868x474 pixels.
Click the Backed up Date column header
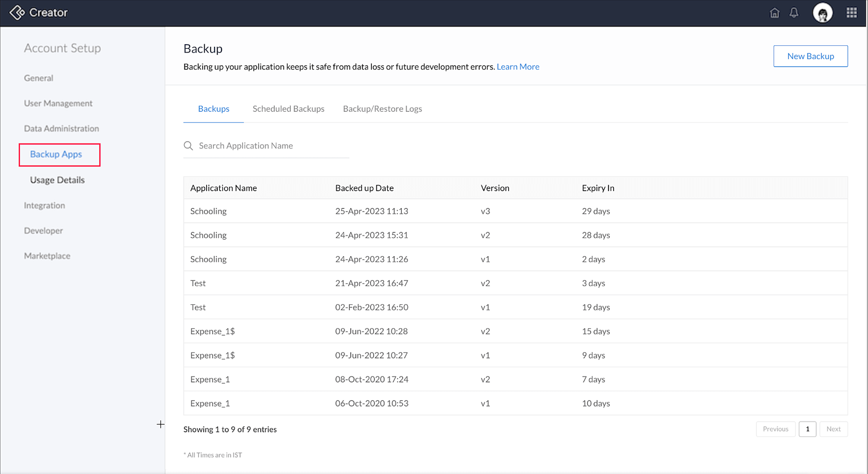click(x=364, y=188)
